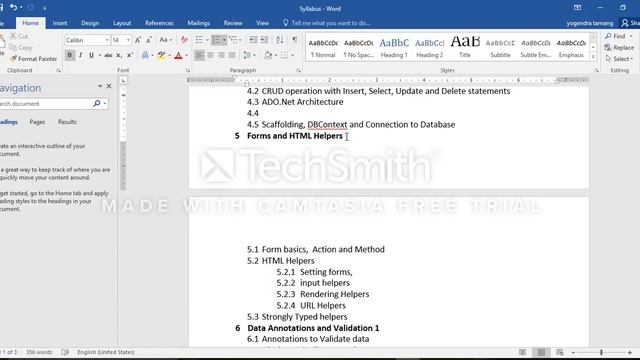Justify the paragraph text
The width and height of the screenshot is (640, 360).
click(232, 55)
